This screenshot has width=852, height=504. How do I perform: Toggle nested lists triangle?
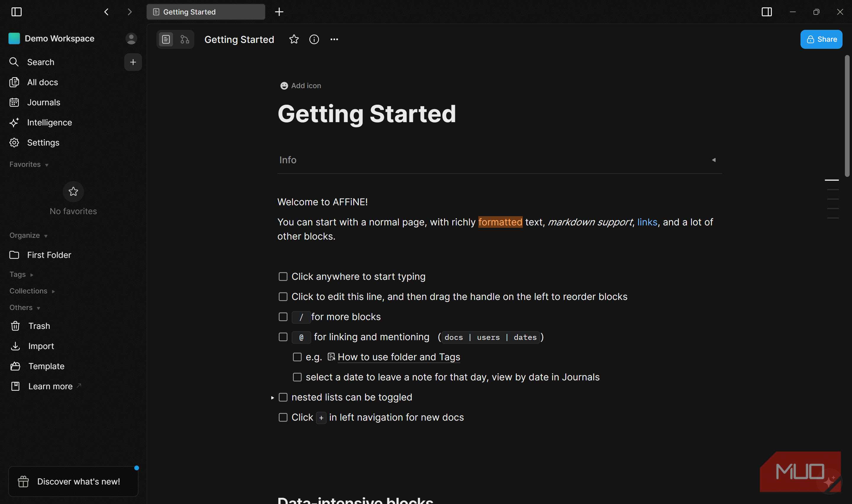tap(272, 397)
